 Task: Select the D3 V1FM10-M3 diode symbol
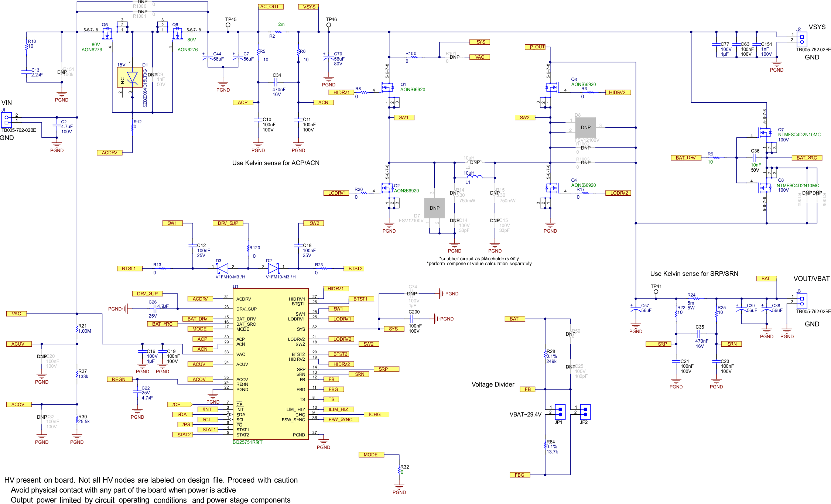coord(222,268)
